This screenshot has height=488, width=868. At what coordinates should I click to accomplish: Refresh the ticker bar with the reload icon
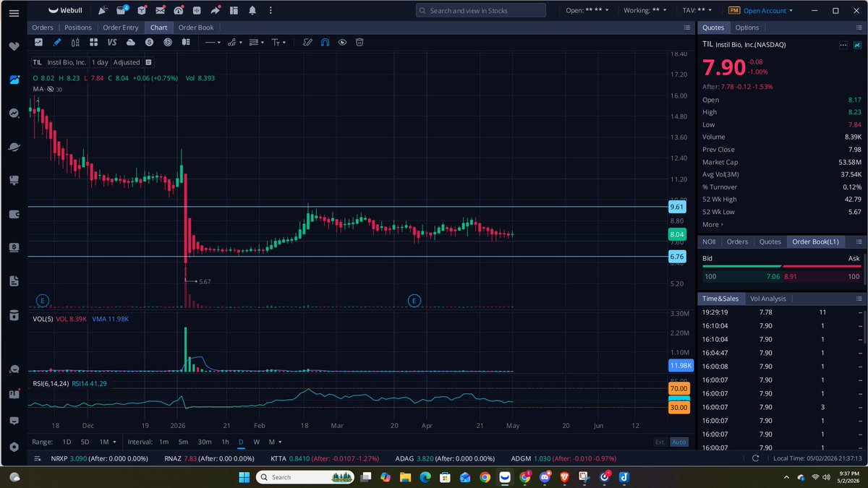tap(756, 458)
